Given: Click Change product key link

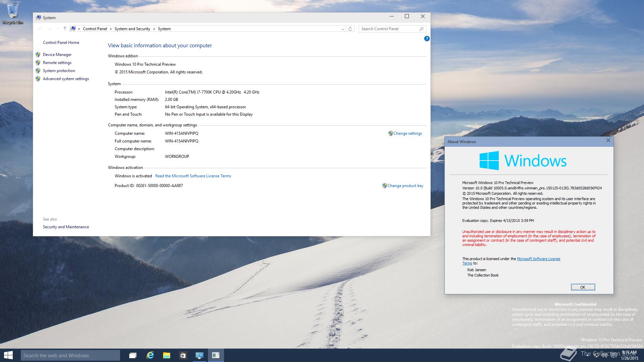Looking at the screenshot, I should click(405, 186).
